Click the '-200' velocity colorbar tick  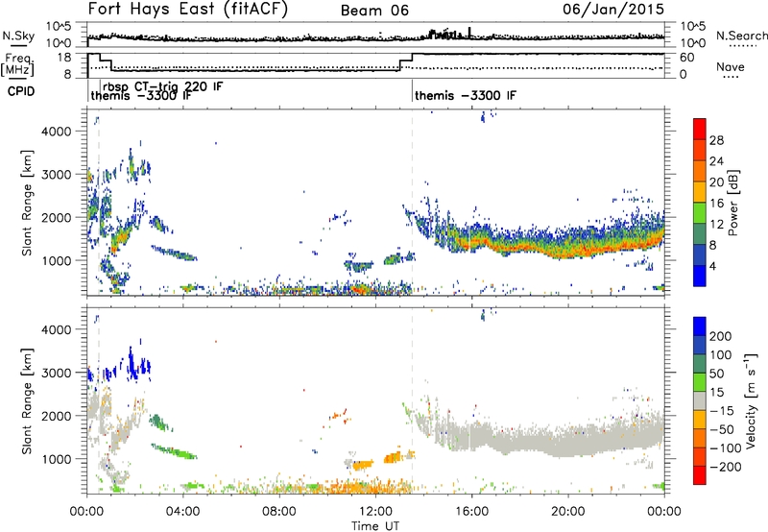point(725,467)
